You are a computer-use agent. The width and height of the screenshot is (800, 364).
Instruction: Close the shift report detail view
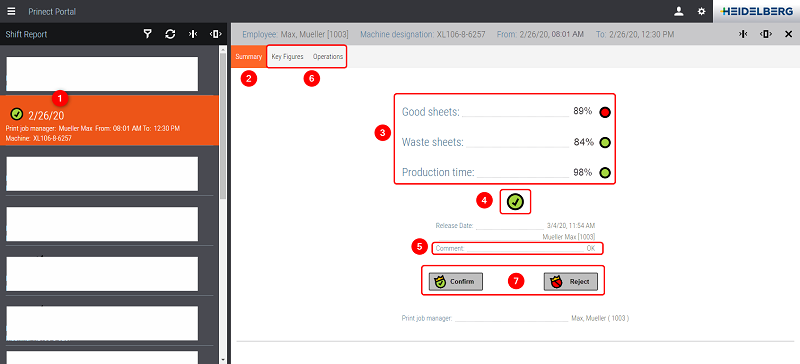(x=788, y=34)
